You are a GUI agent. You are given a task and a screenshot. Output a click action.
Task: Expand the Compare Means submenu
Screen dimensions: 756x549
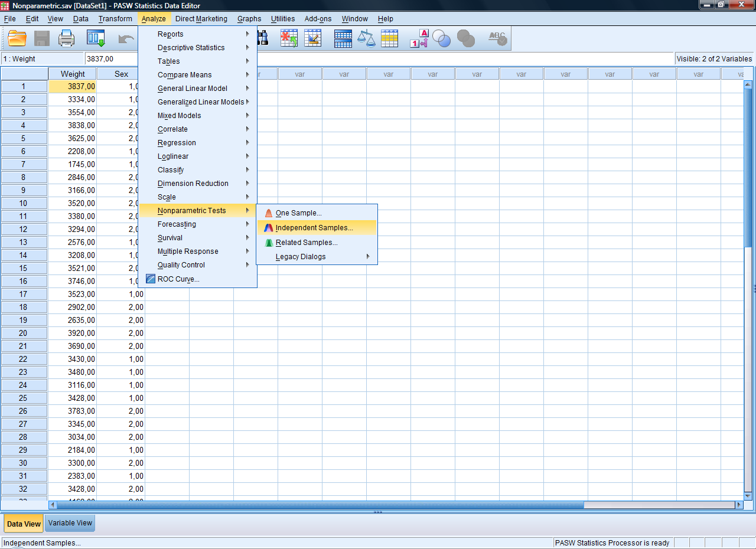point(197,75)
